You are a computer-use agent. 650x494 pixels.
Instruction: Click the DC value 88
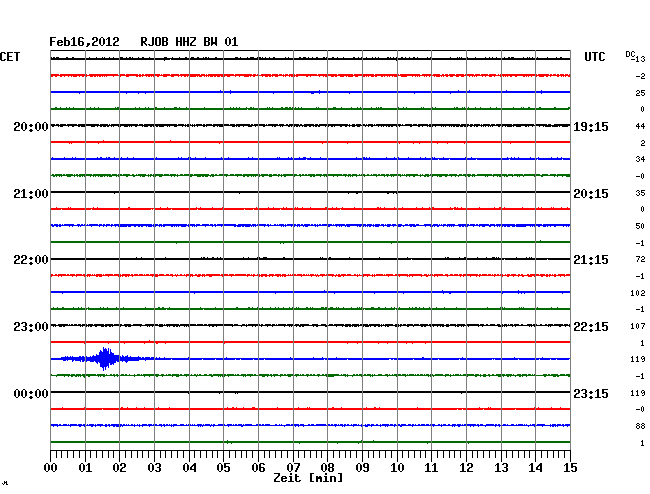tap(640, 426)
